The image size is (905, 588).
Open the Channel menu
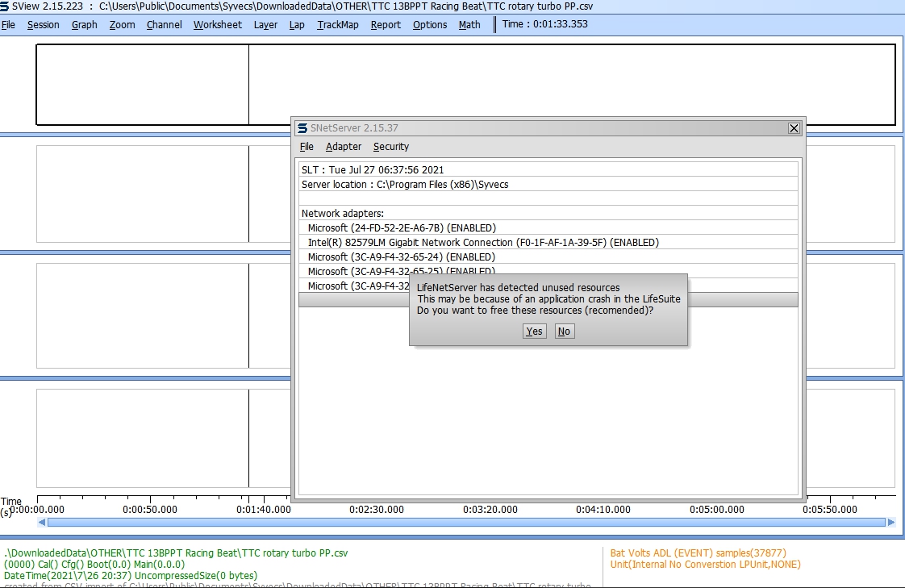[165, 25]
